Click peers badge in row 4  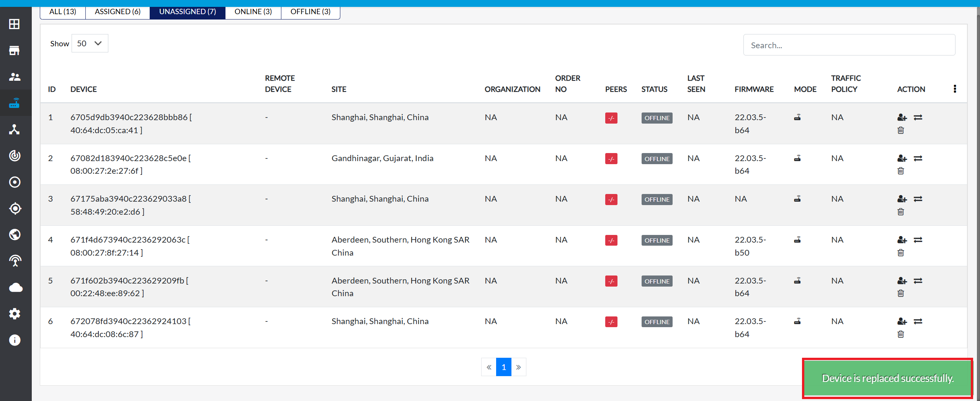click(611, 240)
